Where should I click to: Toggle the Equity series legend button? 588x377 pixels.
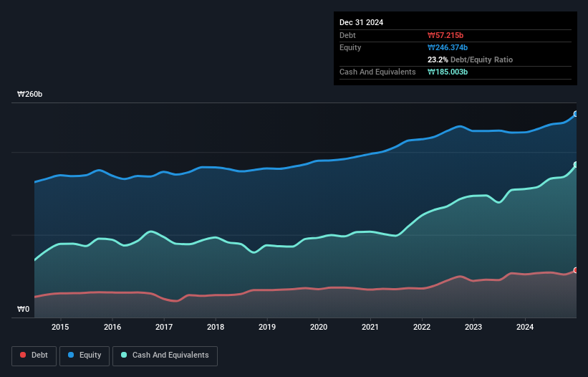pos(85,355)
